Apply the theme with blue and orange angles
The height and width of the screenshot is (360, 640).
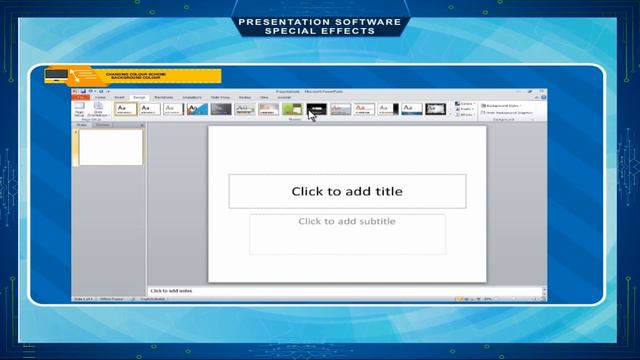[x=198, y=109]
